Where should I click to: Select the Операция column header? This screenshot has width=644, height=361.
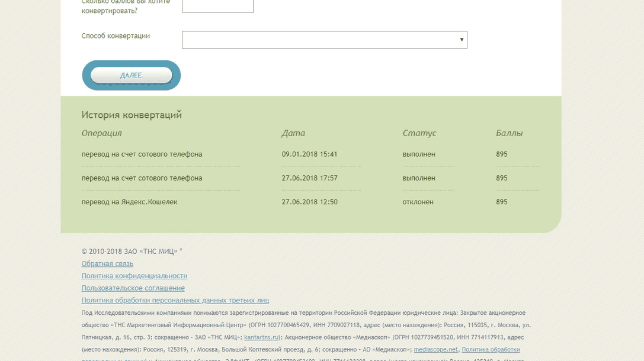coord(101,133)
